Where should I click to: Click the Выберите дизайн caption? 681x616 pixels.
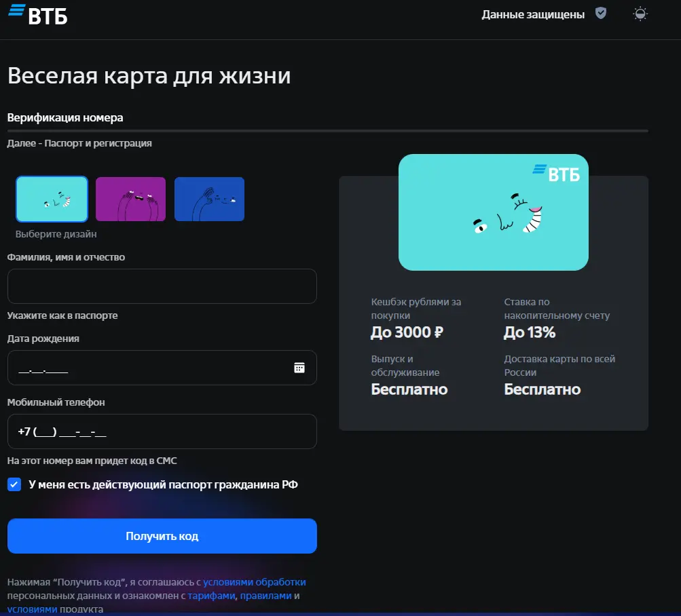click(x=56, y=234)
